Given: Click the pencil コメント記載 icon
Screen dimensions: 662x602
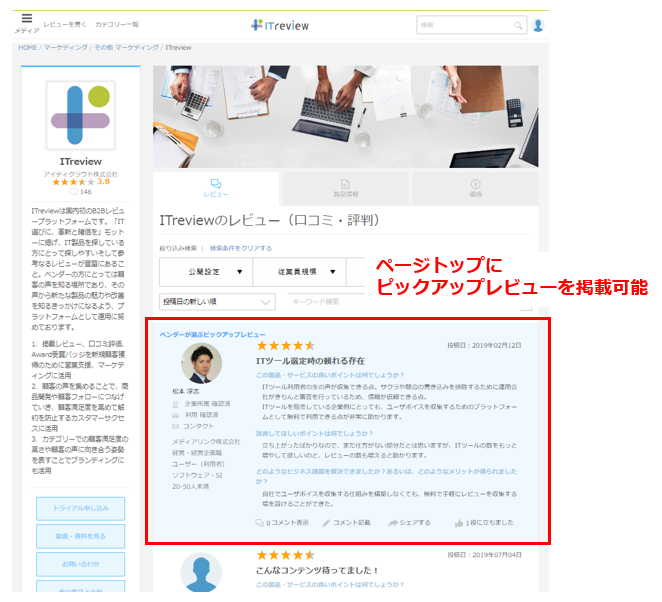Looking at the screenshot, I should [x=326, y=523].
